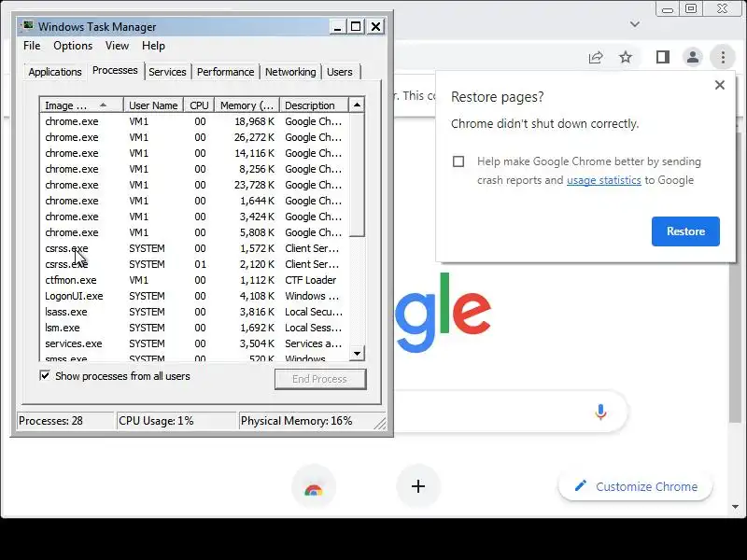
Task: Select the lsass.exe process
Action: (x=194, y=312)
